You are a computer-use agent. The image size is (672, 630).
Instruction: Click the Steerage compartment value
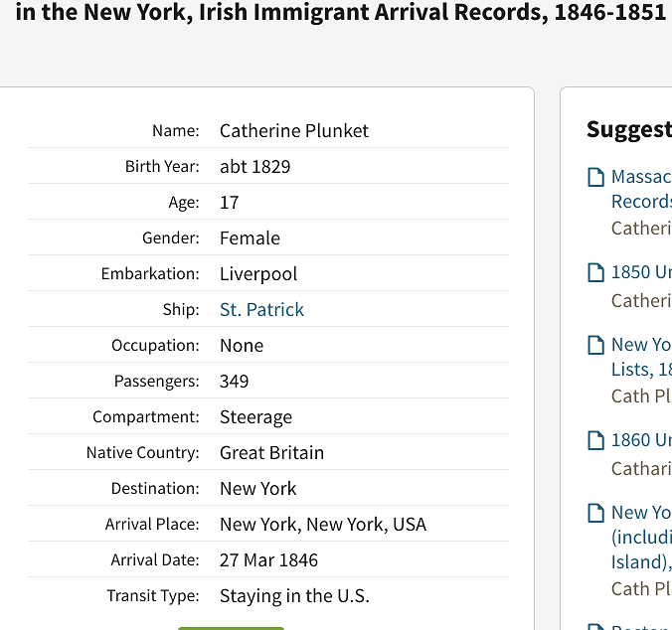pos(255,417)
